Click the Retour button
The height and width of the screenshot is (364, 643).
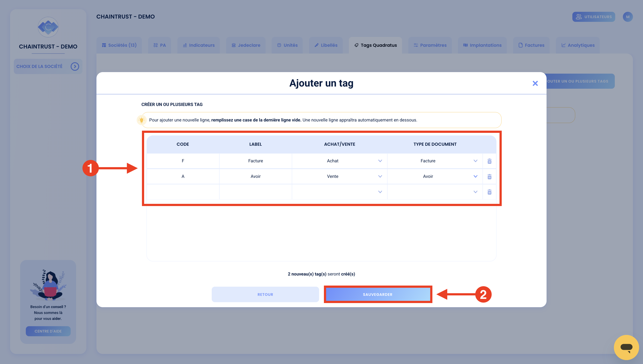pyautogui.click(x=265, y=295)
